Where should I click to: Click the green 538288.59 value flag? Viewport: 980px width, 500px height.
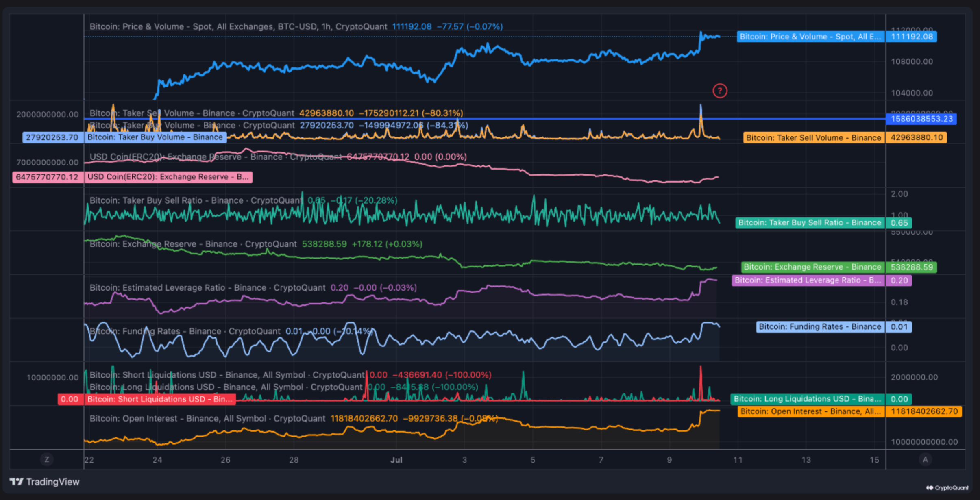tap(913, 267)
